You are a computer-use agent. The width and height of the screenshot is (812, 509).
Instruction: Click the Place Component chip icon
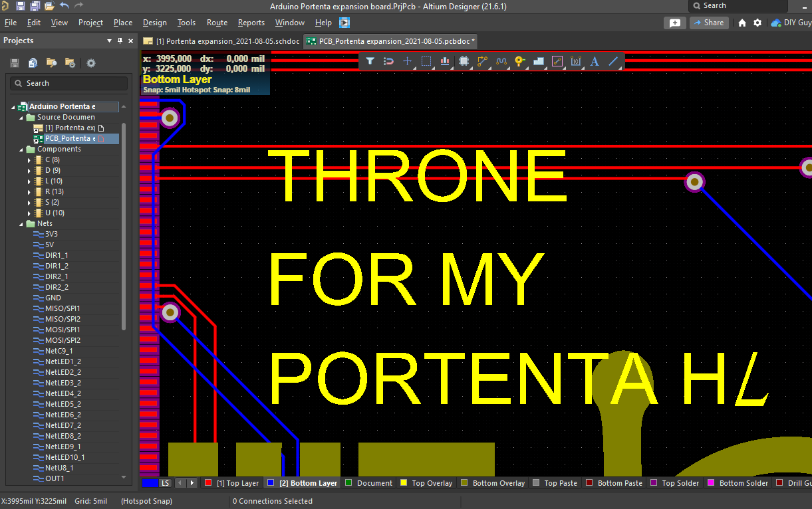(x=464, y=61)
